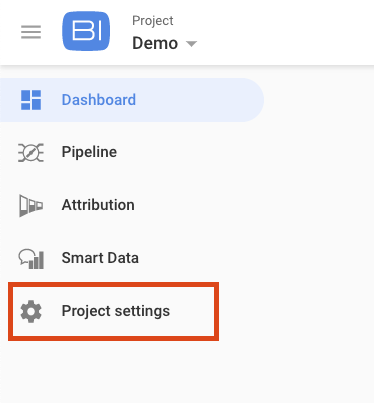Open the project selector via Demo name
Screen dimensions: 374x403
pos(155,43)
